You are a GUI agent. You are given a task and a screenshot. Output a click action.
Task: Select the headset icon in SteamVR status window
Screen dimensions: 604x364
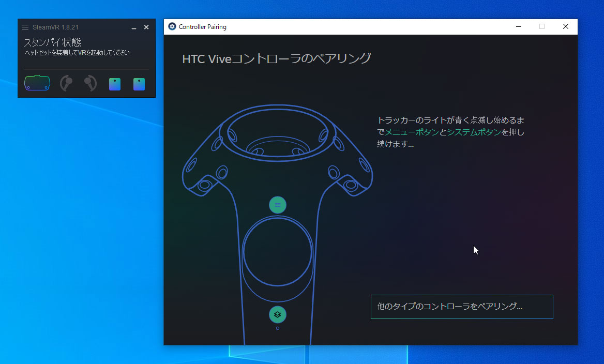[37, 83]
